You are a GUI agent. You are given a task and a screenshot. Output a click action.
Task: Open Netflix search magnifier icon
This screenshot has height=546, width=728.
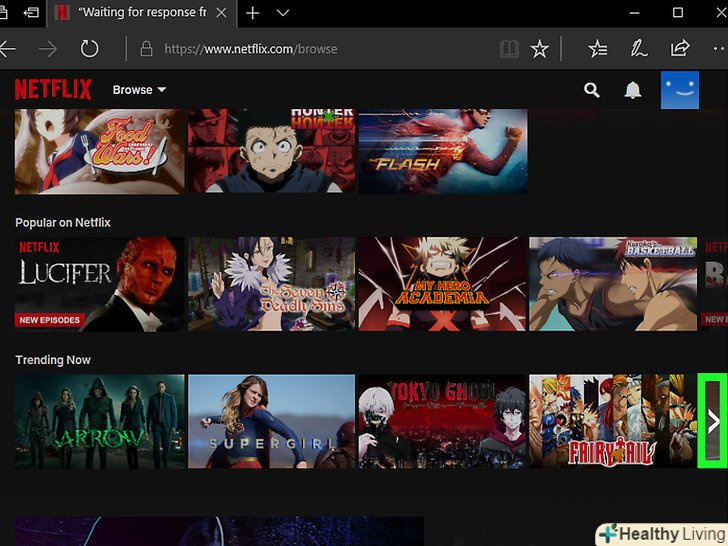pyautogui.click(x=592, y=90)
